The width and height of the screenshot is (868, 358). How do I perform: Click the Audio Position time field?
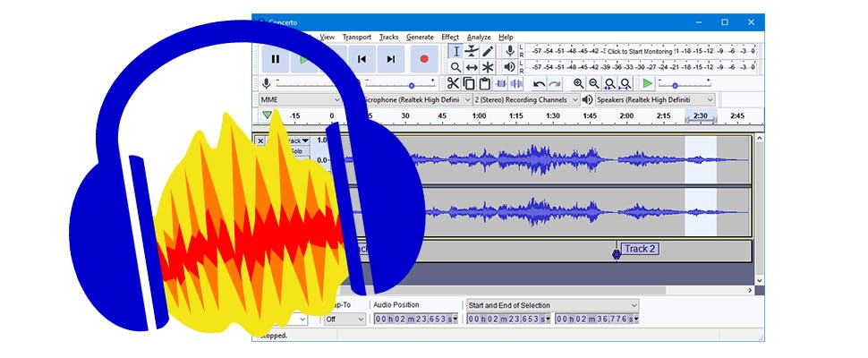416,320
